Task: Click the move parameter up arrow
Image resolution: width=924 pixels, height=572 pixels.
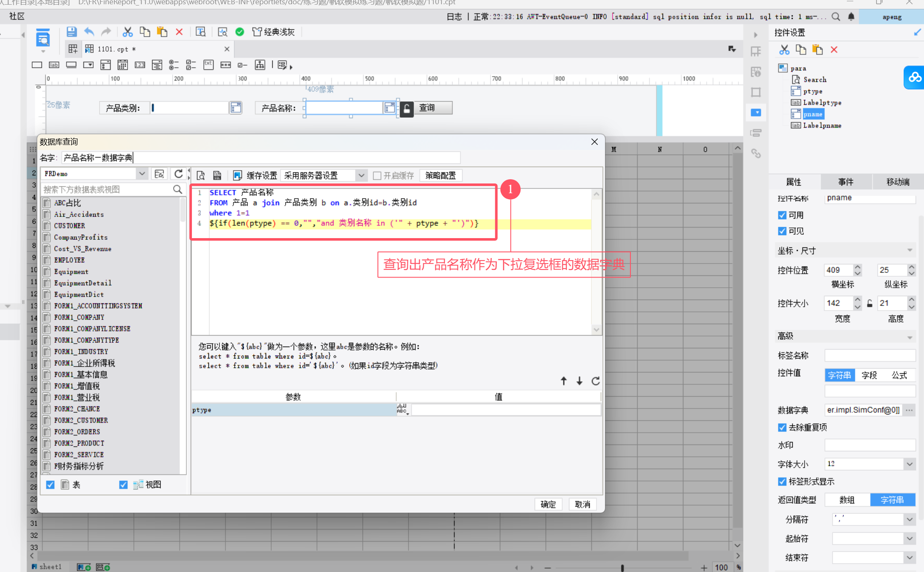Action: [x=563, y=381]
